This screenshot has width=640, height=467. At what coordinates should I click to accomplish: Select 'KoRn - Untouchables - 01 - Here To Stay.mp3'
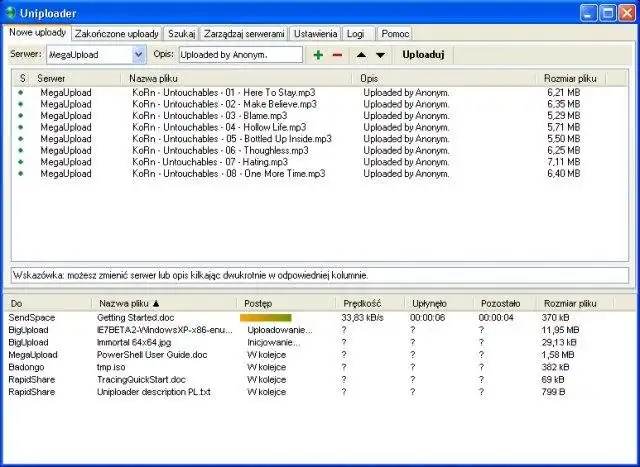pyautogui.click(x=224, y=93)
